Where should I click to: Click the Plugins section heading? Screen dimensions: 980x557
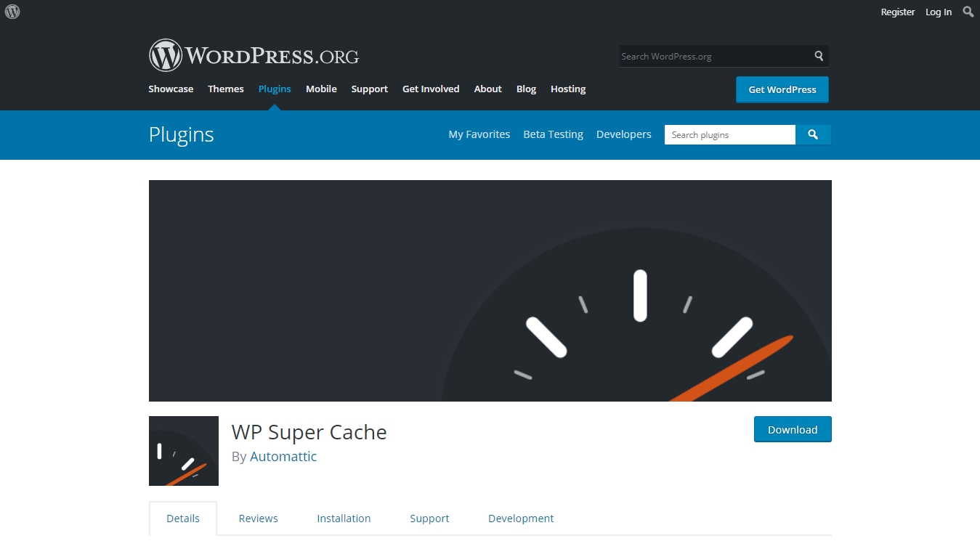182,134
